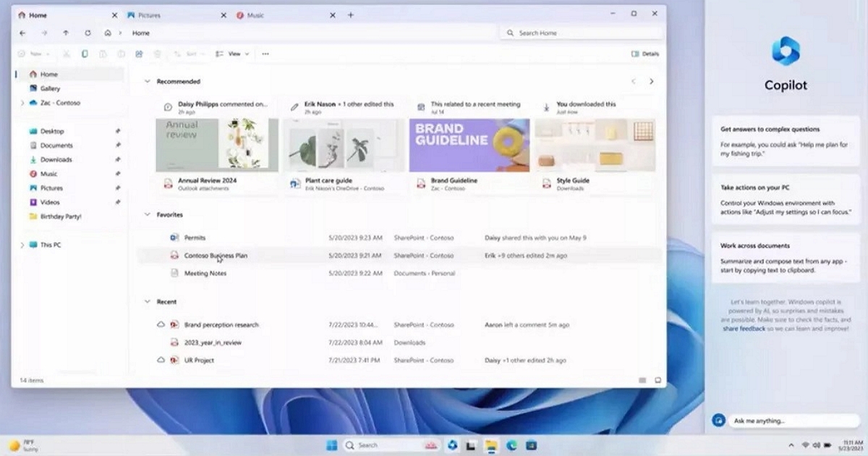The width and height of the screenshot is (868, 456).
Task: Open the View dropdown menu
Action: coord(233,54)
